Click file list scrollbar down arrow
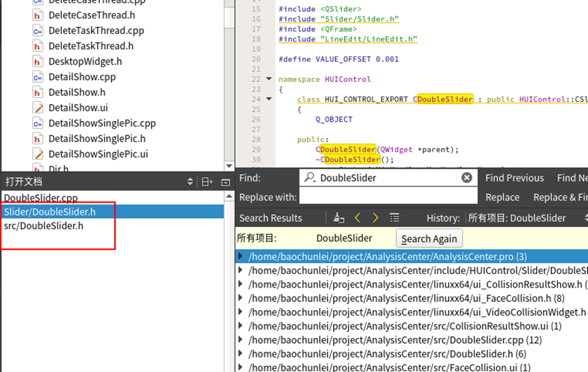Viewport: 588px width, 372px height. [229, 166]
